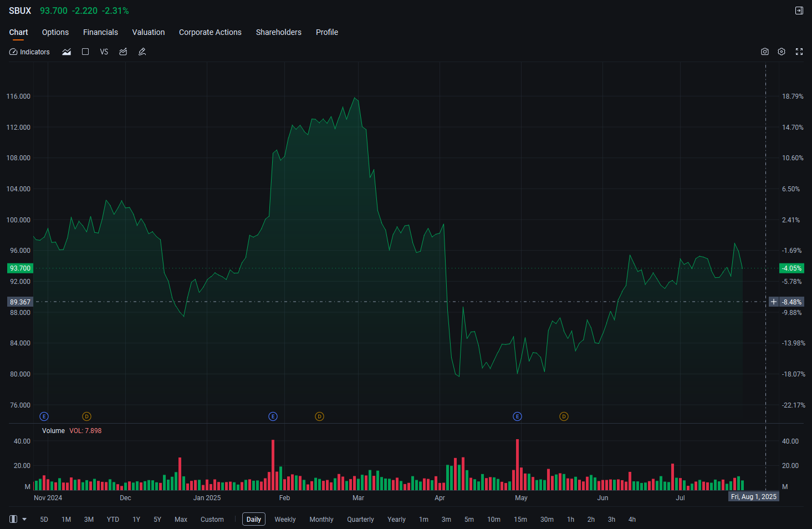812x529 pixels.
Task: Choose the 2h interval
Action: [591, 520]
